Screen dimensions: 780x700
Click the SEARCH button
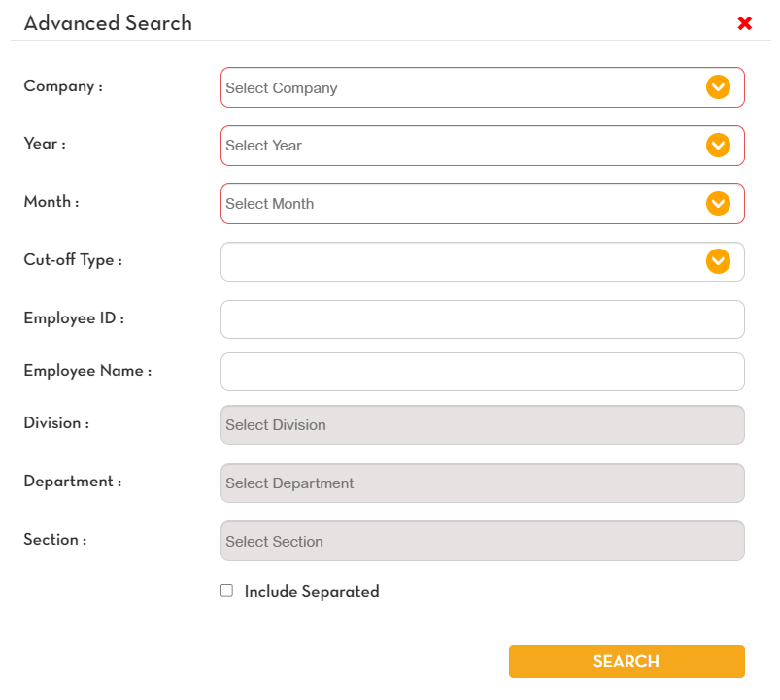[x=627, y=661]
